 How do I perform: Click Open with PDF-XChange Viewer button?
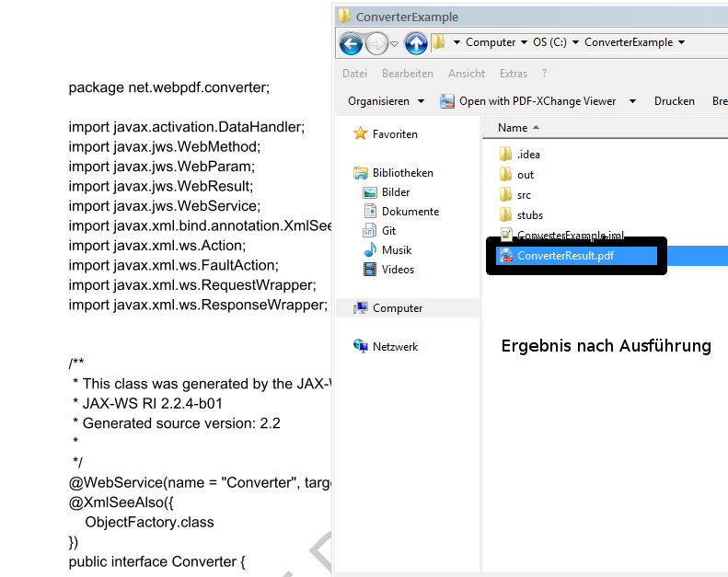(x=528, y=101)
